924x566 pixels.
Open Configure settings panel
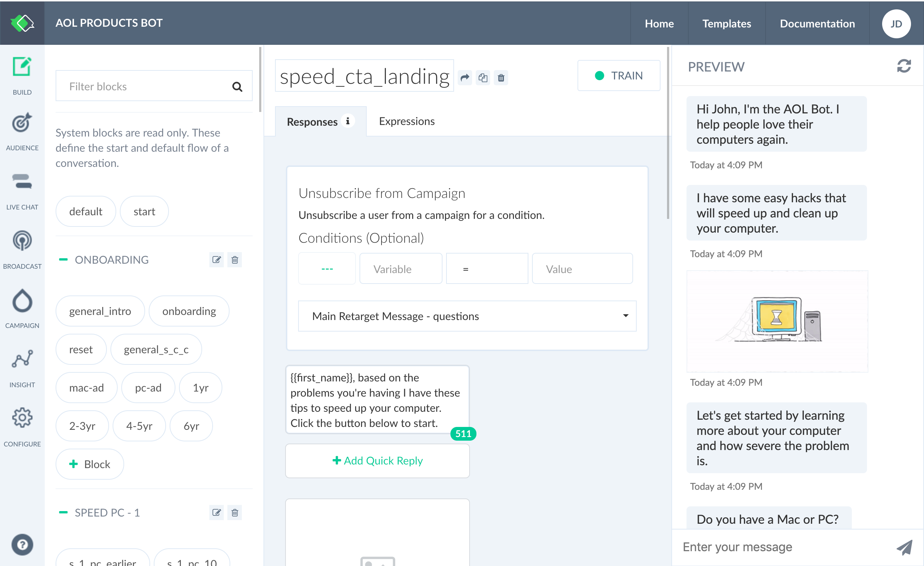click(x=22, y=427)
